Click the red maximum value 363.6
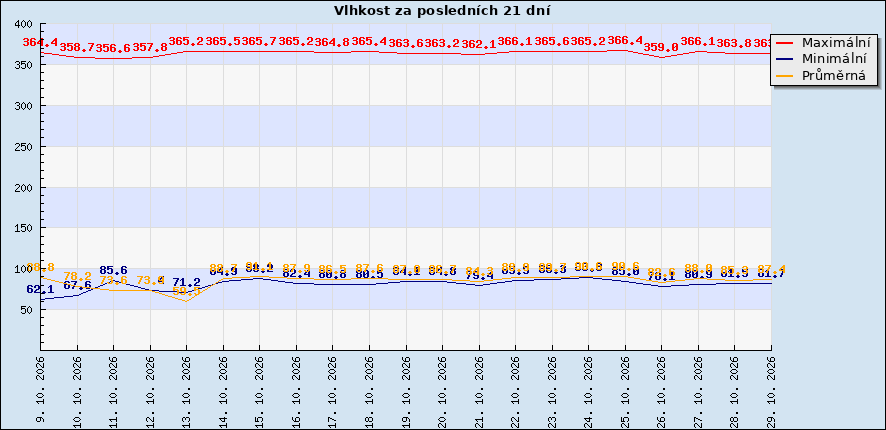The image size is (886, 430). (406, 43)
